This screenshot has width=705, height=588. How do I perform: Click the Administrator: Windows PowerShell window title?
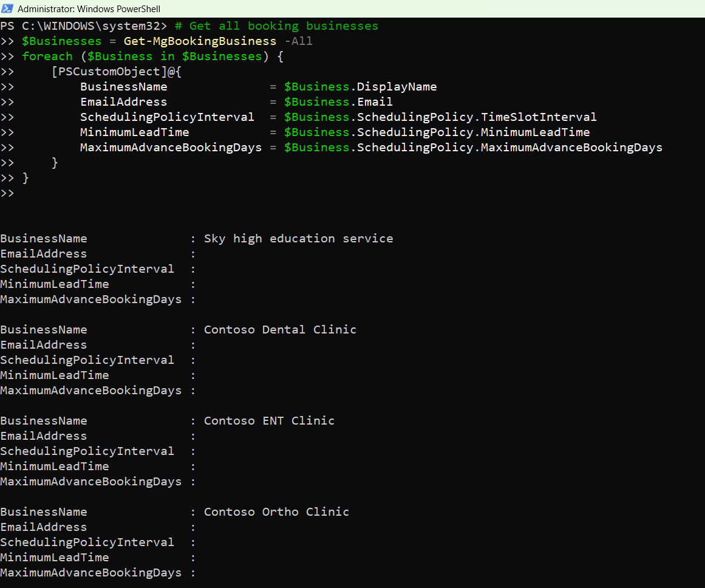[89, 9]
